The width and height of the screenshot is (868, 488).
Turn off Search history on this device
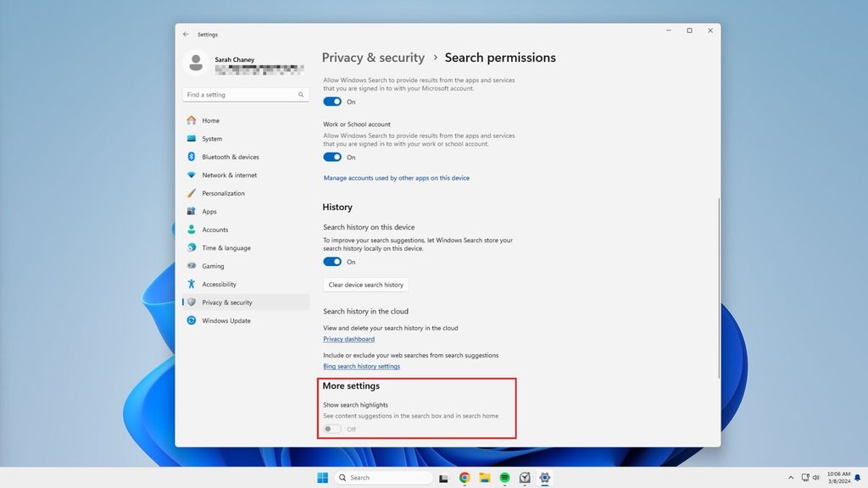331,261
